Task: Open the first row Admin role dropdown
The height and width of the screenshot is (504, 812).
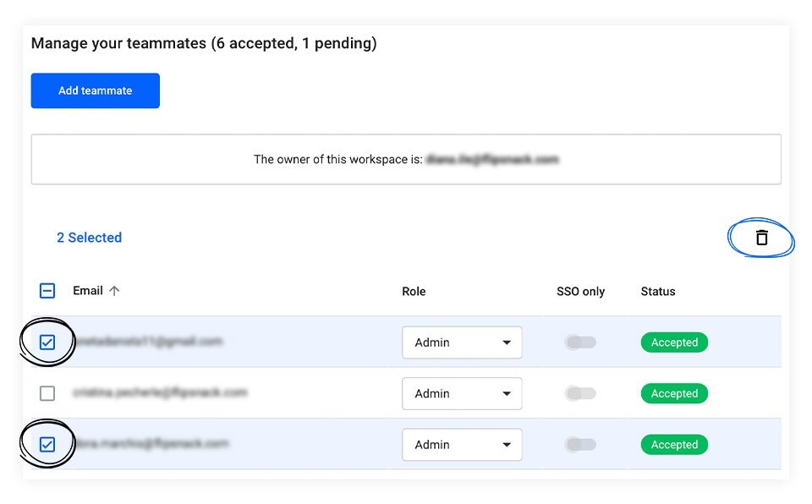Action: coord(461,342)
